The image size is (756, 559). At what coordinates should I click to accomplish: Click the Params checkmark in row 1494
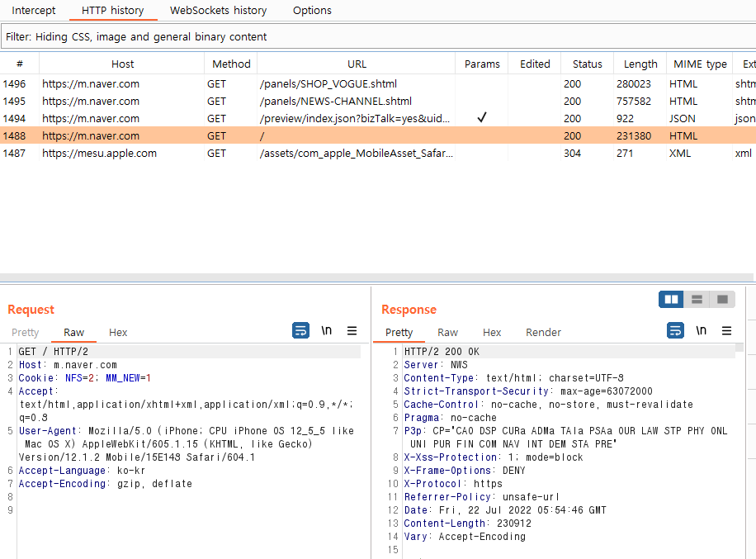[x=482, y=117]
